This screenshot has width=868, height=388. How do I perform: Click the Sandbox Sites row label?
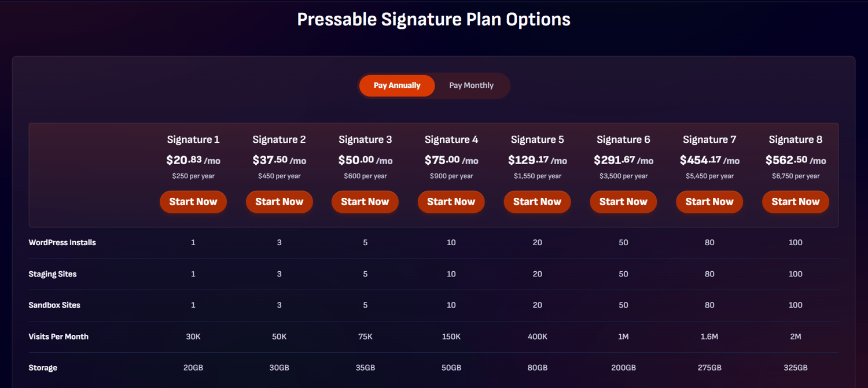pyautogui.click(x=54, y=305)
